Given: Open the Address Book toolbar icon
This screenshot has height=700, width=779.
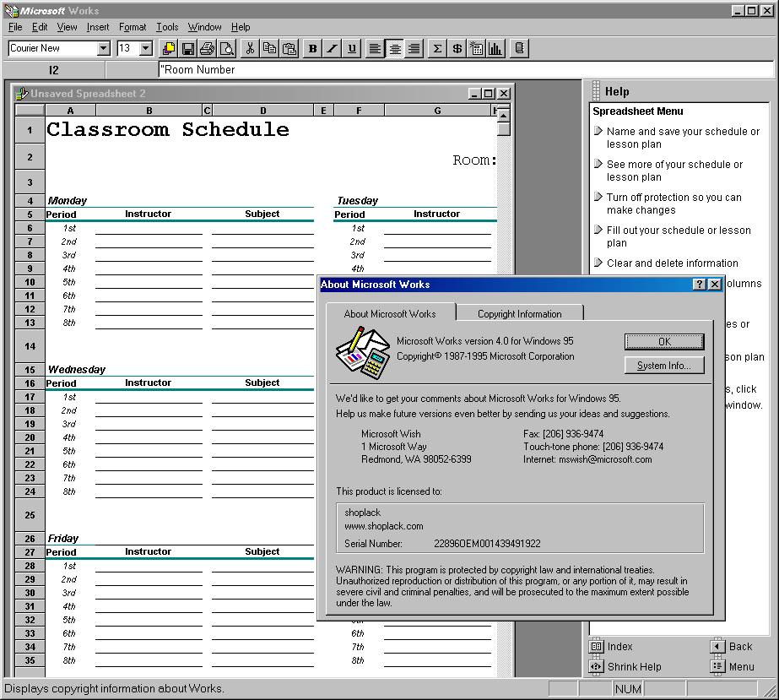Looking at the screenshot, I should pos(519,48).
